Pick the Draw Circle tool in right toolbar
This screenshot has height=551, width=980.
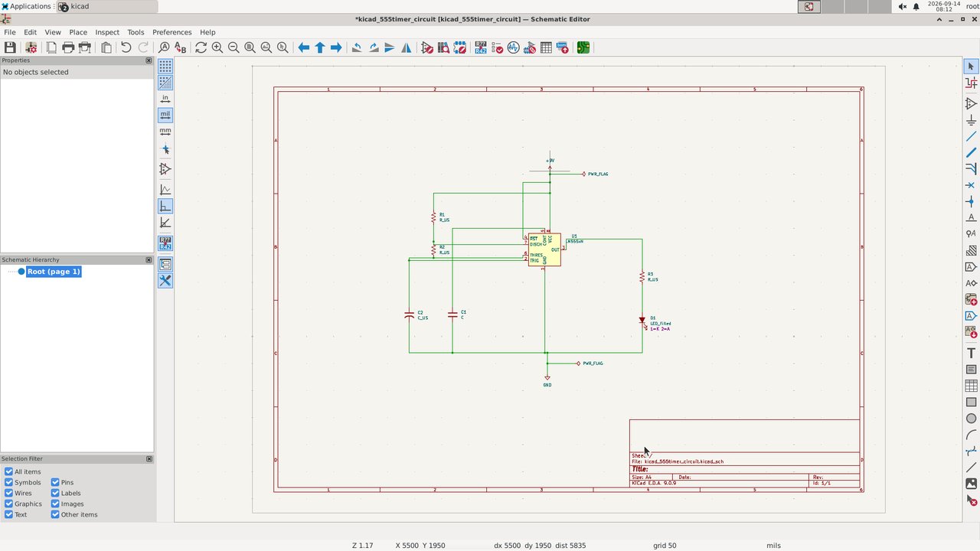971,419
